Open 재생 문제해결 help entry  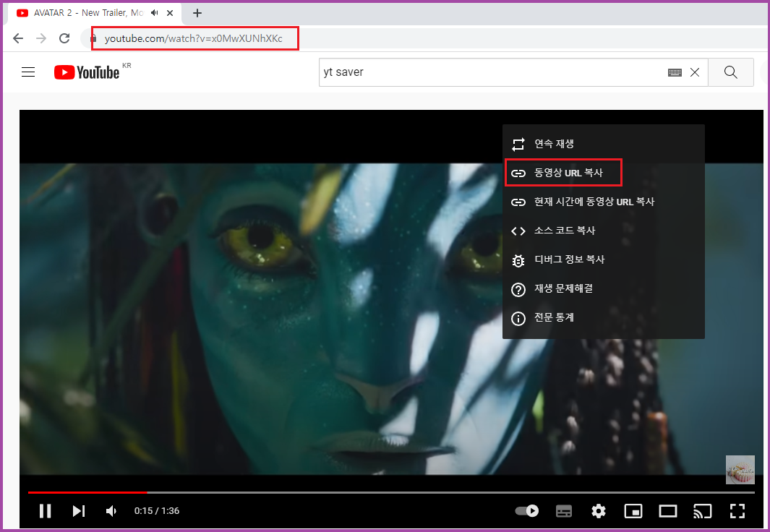point(604,288)
